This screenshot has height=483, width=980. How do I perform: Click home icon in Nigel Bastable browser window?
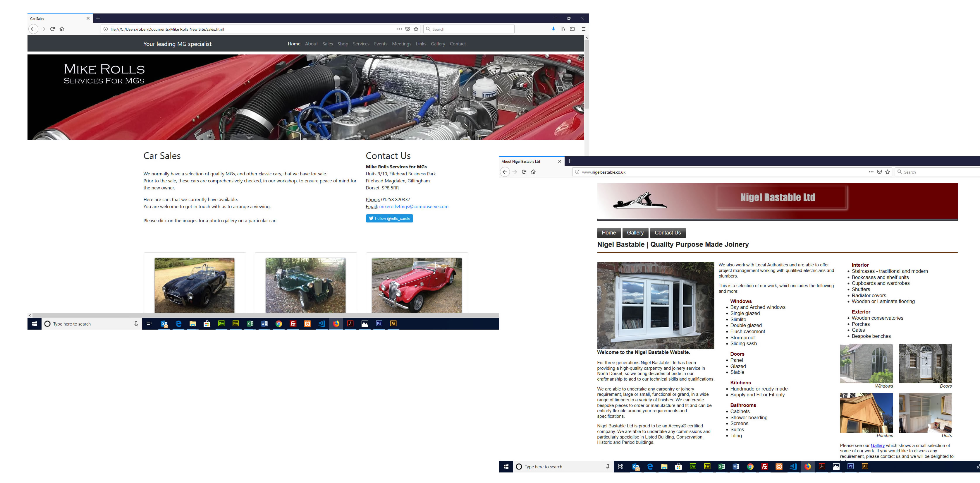tap(533, 172)
